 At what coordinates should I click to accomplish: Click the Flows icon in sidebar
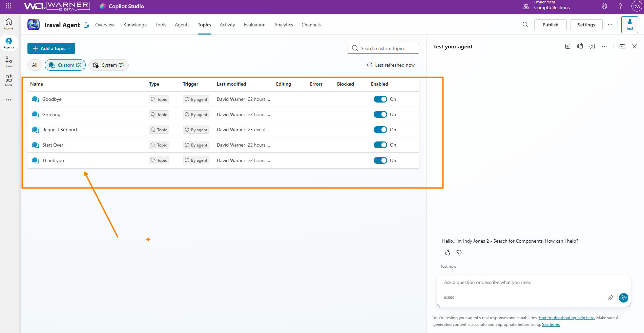click(x=8, y=62)
